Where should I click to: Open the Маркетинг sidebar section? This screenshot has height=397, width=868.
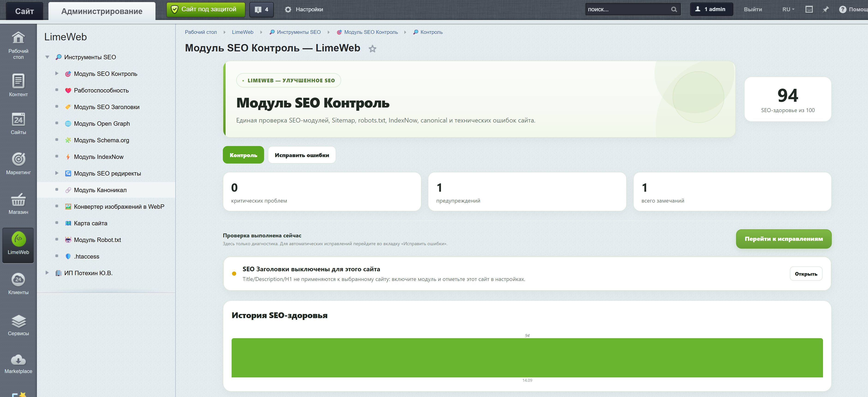18,164
